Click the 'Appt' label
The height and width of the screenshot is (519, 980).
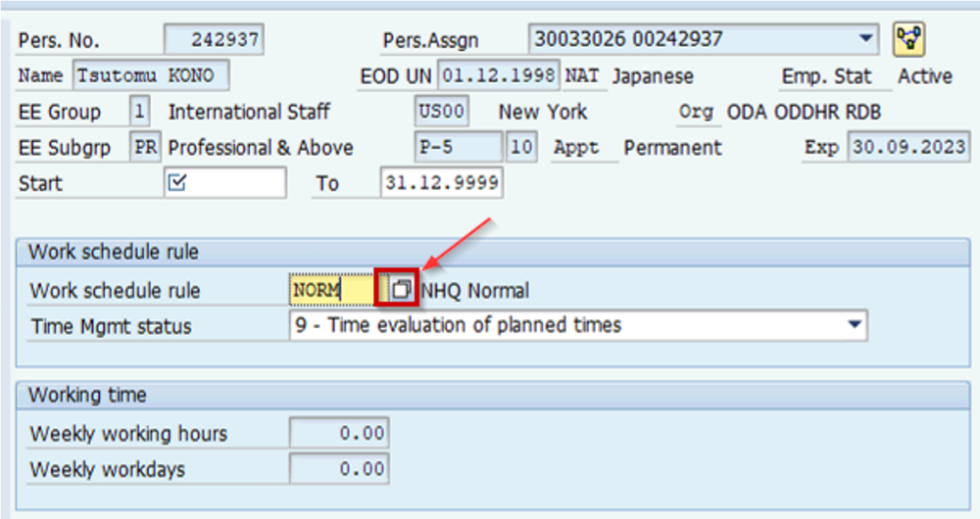tap(575, 148)
